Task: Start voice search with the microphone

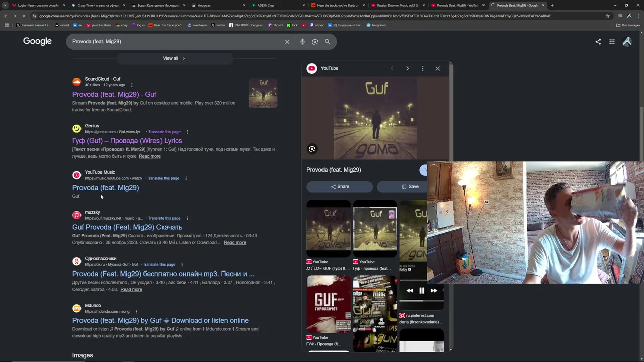Action: tap(302, 42)
